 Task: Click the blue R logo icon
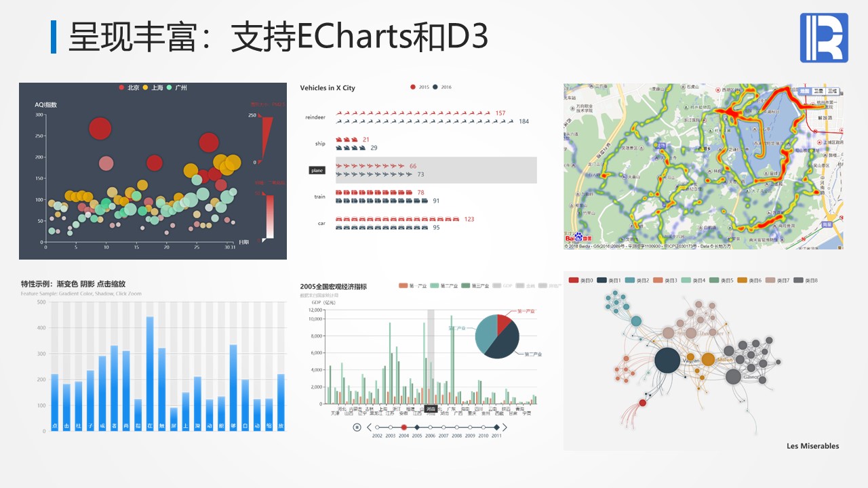pyautogui.click(x=824, y=38)
